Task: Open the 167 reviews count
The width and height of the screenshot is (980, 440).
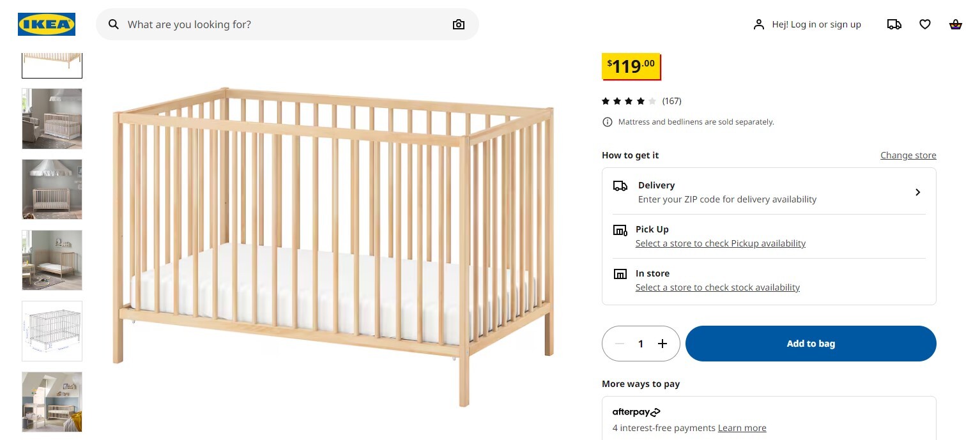Action: point(671,101)
